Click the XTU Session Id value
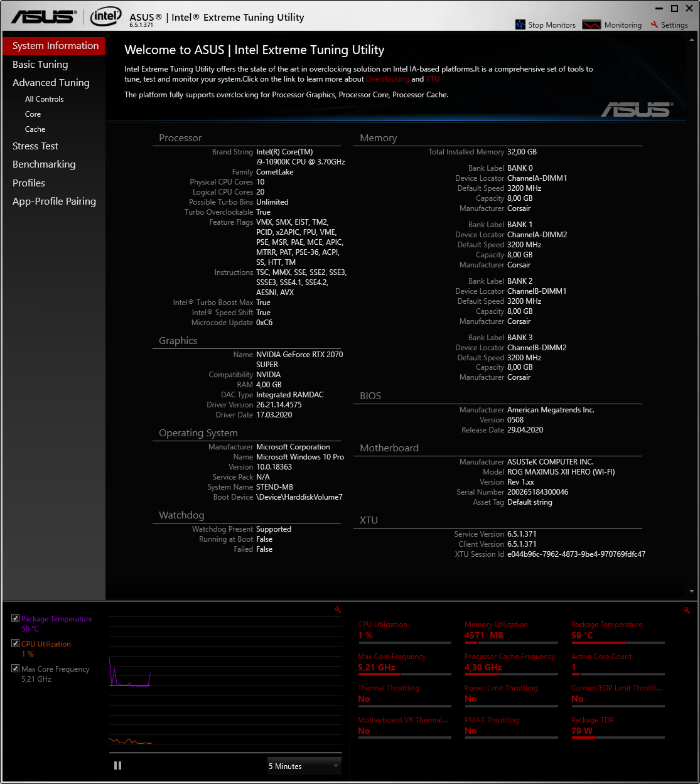The image size is (700, 784). click(576, 554)
